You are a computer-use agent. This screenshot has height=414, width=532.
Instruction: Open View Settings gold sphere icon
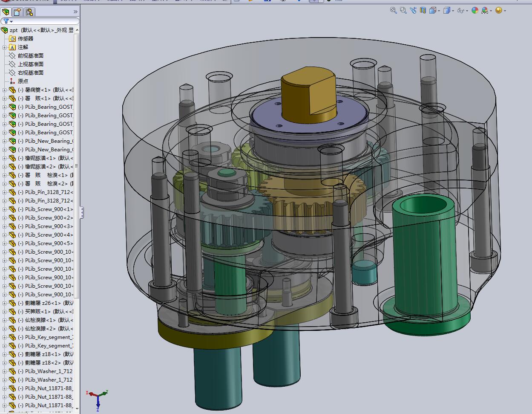tap(499, 10)
